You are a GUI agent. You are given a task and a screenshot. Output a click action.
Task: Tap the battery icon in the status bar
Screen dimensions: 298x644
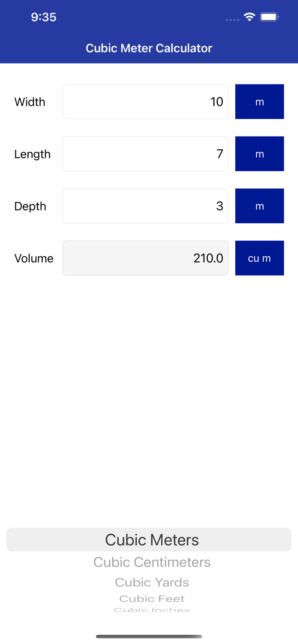point(270,17)
